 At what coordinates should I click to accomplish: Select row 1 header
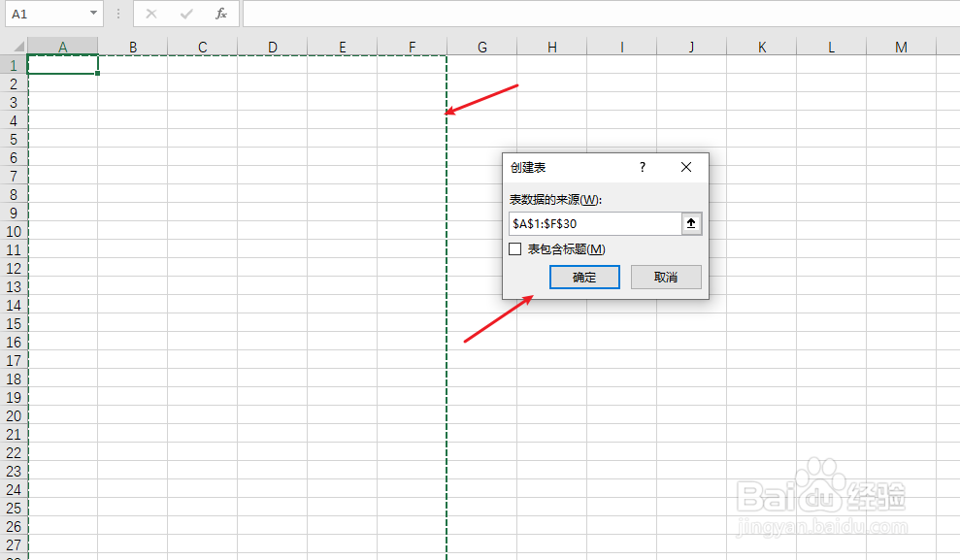(x=14, y=65)
